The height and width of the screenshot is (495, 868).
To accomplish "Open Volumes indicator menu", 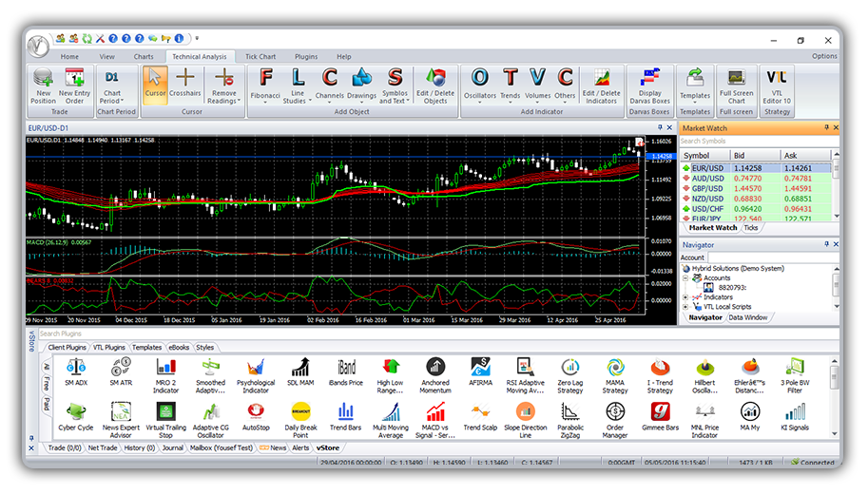I will coord(537,86).
